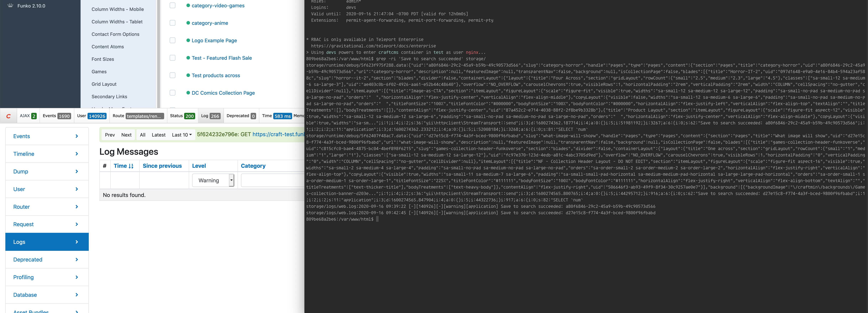Click the Time column sort icon
Image resolution: width=868 pixels, height=313 pixels.
click(x=131, y=166)
